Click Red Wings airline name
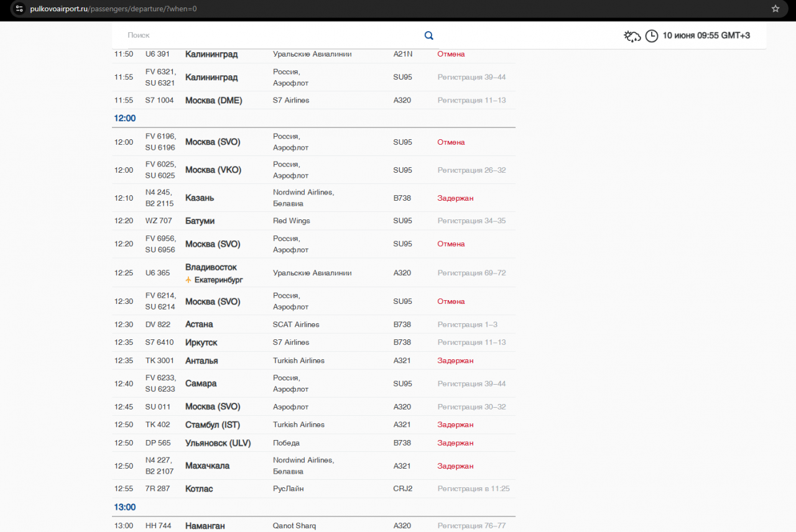796x532 pixels. [x=292, y=221]
